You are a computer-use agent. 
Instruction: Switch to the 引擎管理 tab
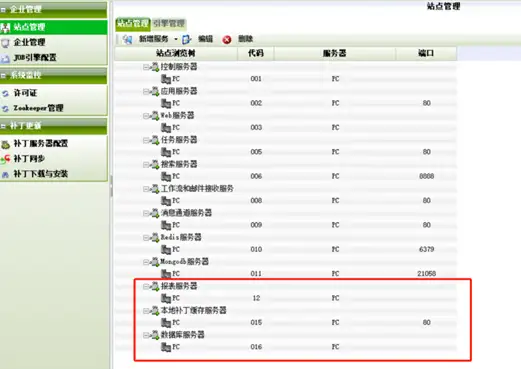click(169, 24)
